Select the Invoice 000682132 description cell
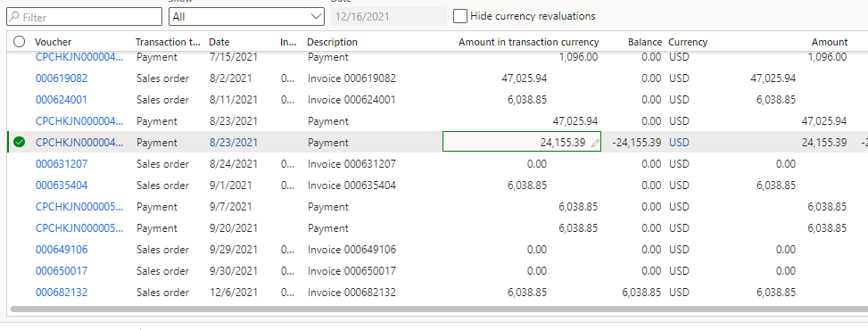Screen dimensions: 868x330 pyautogui.click(x=352, y=293)
